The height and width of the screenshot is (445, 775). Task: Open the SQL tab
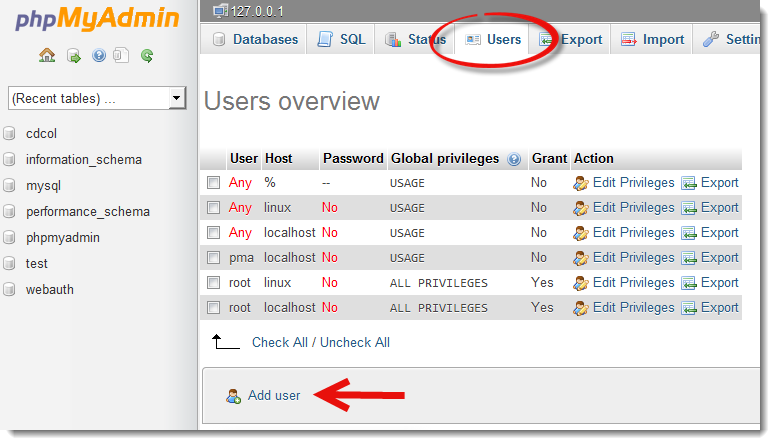(341, 39)
